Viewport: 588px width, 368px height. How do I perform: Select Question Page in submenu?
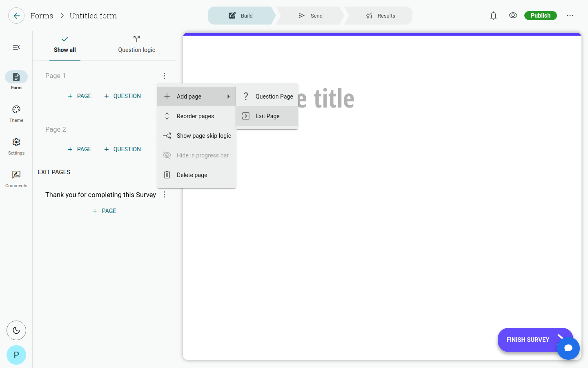267,96
